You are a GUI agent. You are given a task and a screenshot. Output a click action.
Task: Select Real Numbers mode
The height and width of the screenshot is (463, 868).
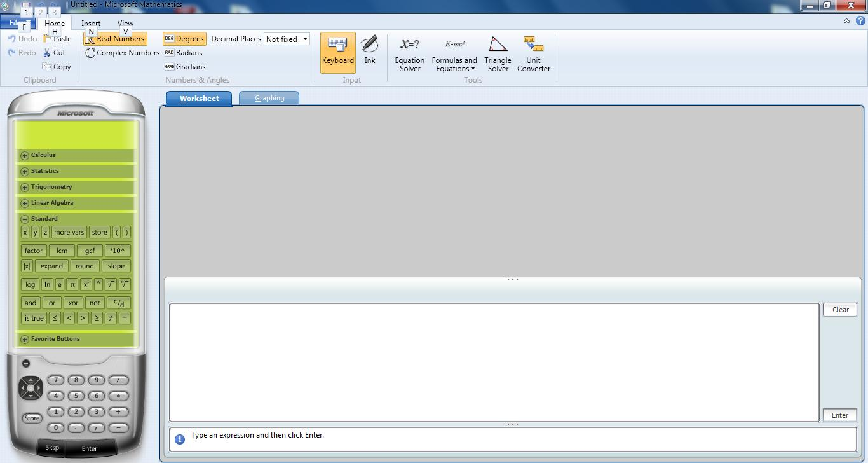pyautogui.click(x=115, y=39)
